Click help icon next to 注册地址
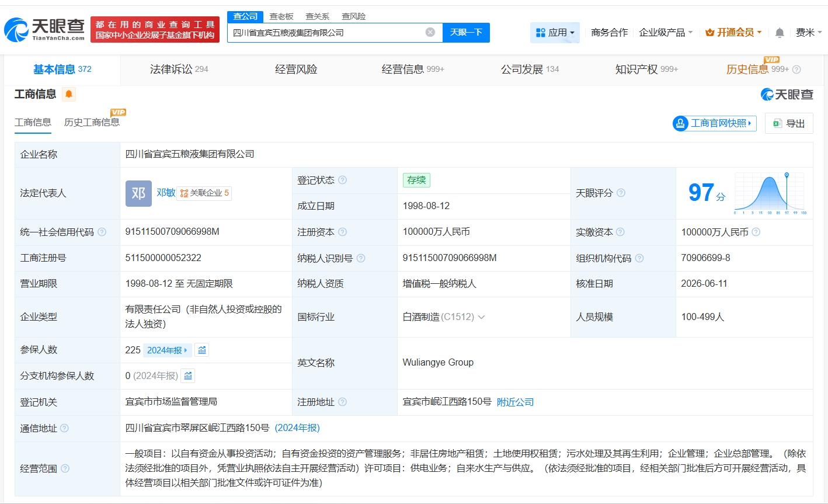Image resolution: width=828 pixels, height=504 pixels. 343,402
